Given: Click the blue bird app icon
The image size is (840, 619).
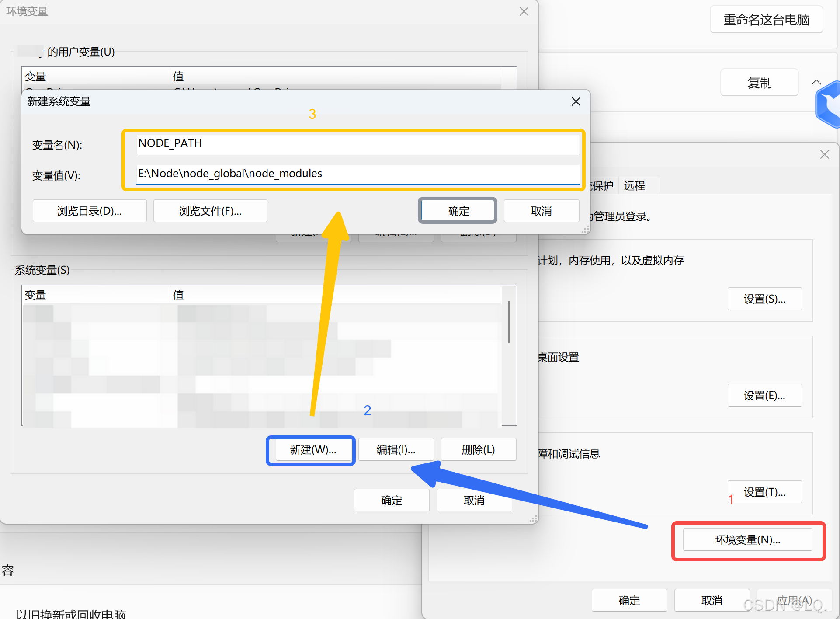Looking at the screenshot, I should click(x=829, y=105).
